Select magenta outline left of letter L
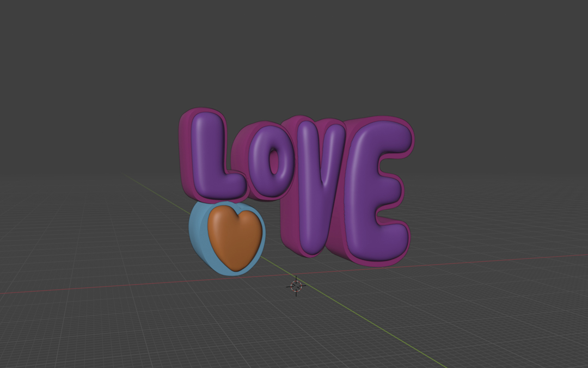This screenshot has height=368, width=588. (184, 152)
